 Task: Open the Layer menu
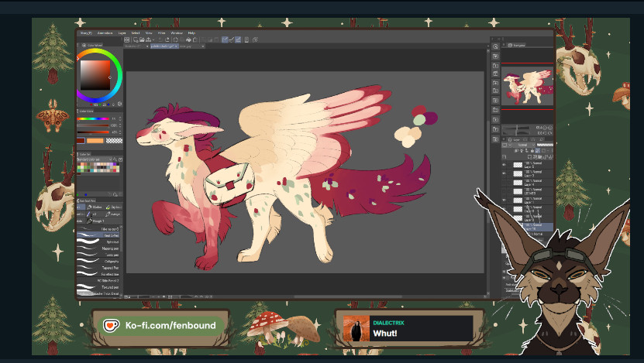(122, 33)
